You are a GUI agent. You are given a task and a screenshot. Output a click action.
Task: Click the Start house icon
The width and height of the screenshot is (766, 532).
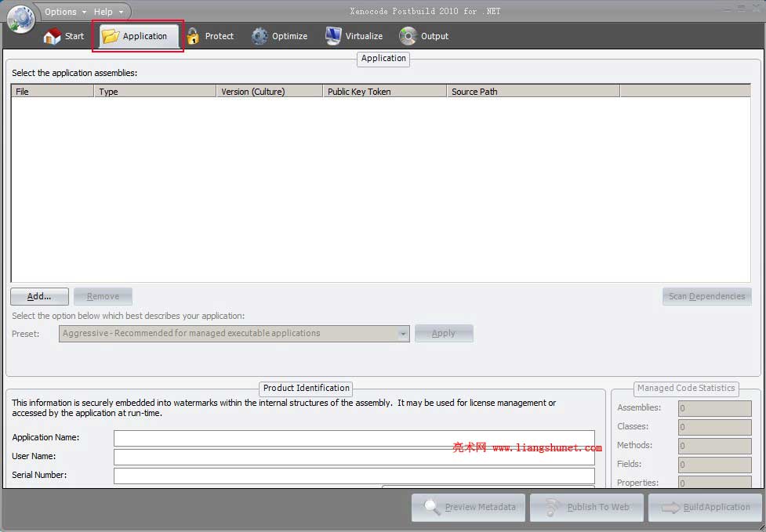click(53, 36)
